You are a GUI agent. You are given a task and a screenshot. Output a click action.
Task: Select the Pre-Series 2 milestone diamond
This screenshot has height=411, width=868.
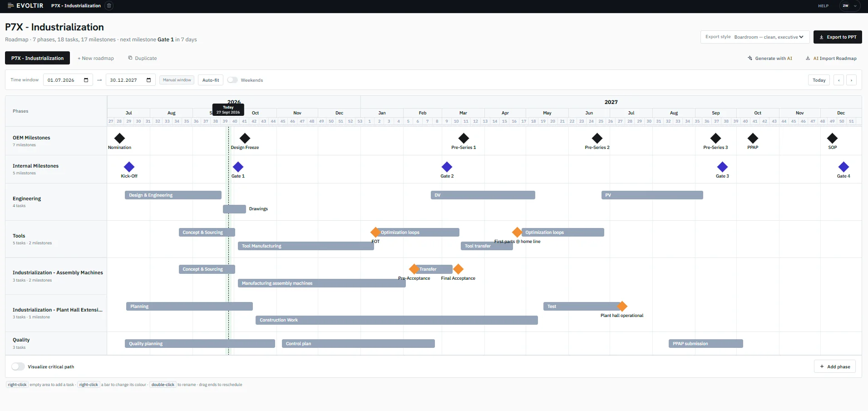597,138
